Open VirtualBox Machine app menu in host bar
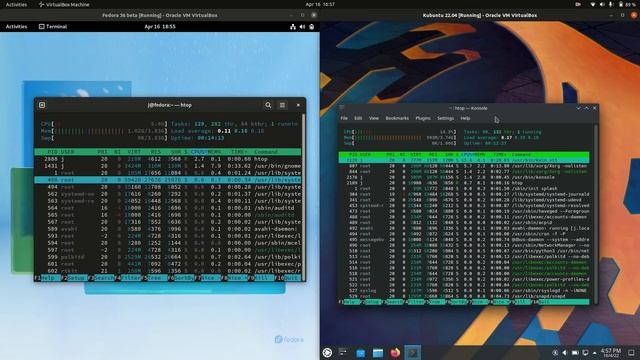The height and width of the screenshot is (360, 640). tap(64, 4)
